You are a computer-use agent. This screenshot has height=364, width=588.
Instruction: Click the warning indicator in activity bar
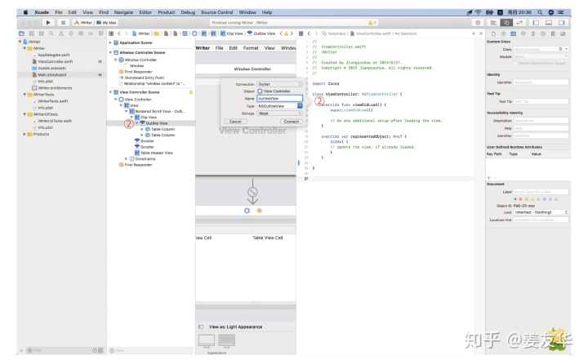(x=372, y=23)
